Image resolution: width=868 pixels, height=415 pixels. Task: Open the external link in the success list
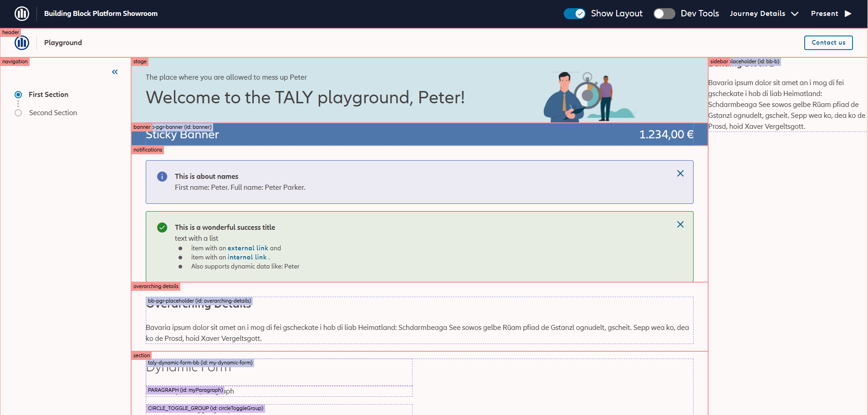[248, 248]
